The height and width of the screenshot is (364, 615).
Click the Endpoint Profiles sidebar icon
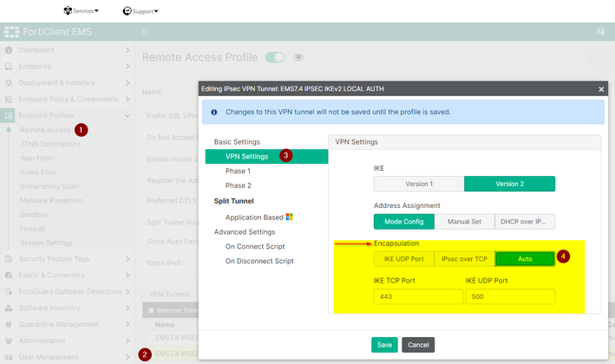tap(9, 115)
